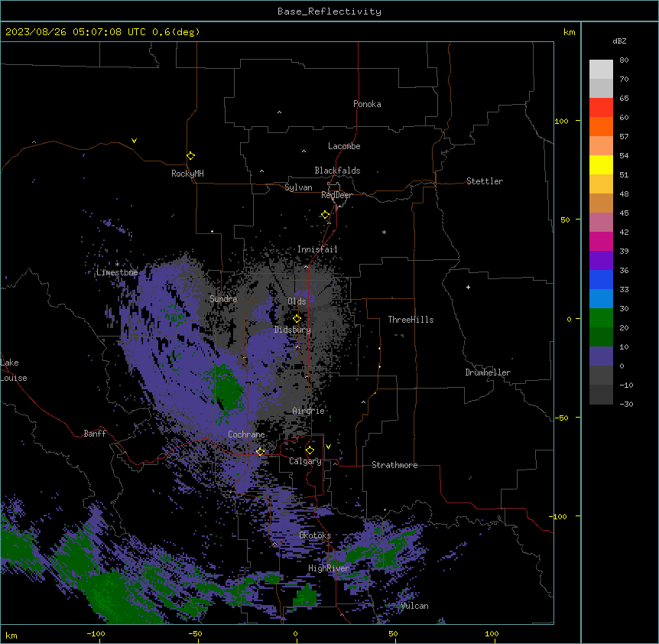Screen dimensions: 659x644
Task: Pick the red 60-65 dBZ legend swatch
Action: [x=601, y=107]
